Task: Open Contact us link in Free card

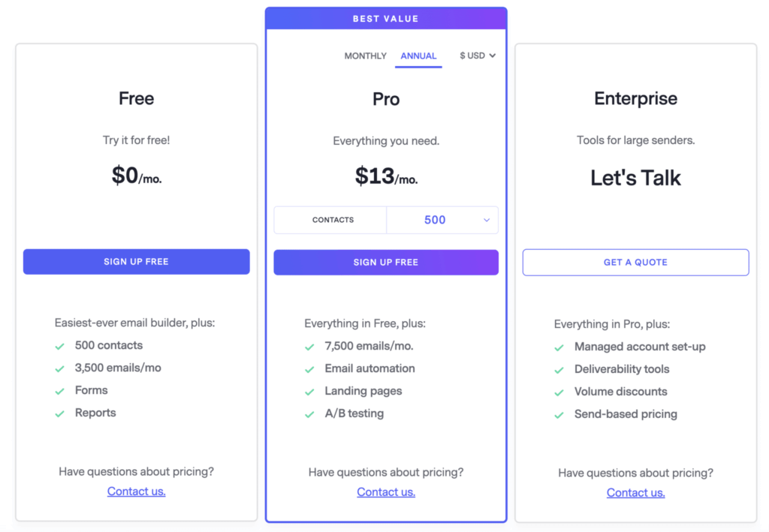Action: coord(137,491)
